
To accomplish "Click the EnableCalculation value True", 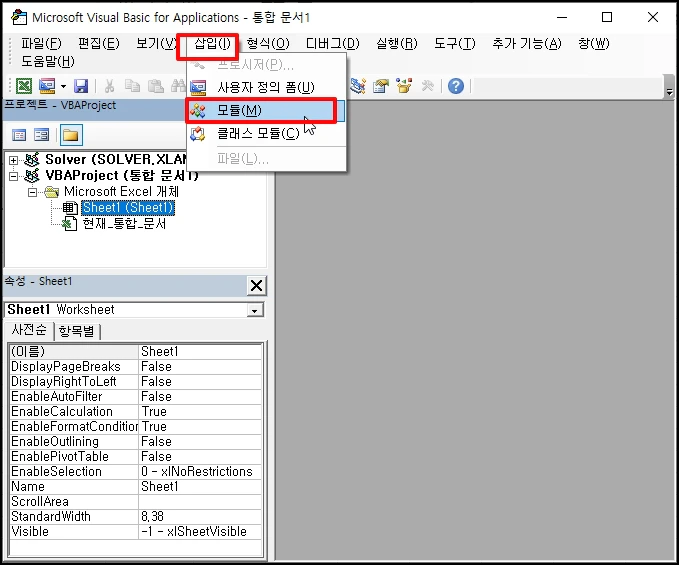I will 200,411.
